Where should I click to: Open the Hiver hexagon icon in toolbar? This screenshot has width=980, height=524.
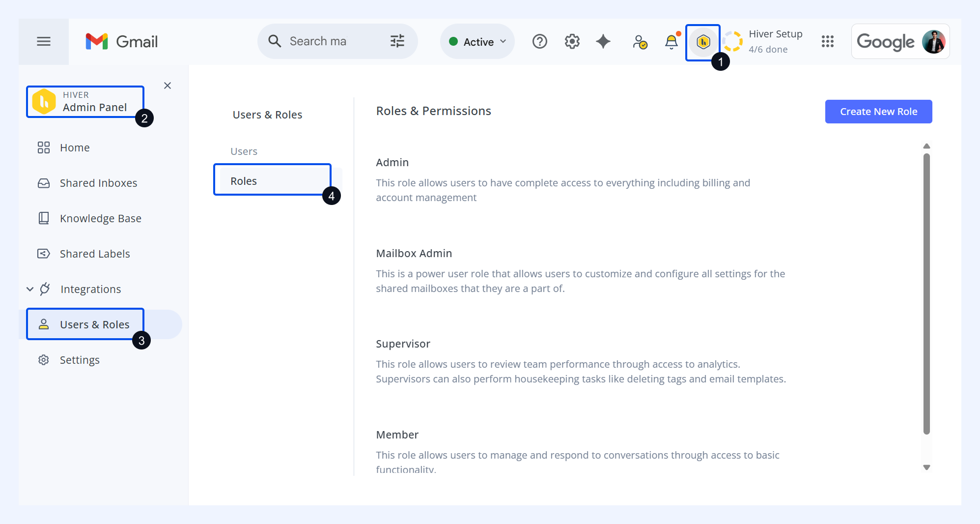coord(703,42)
